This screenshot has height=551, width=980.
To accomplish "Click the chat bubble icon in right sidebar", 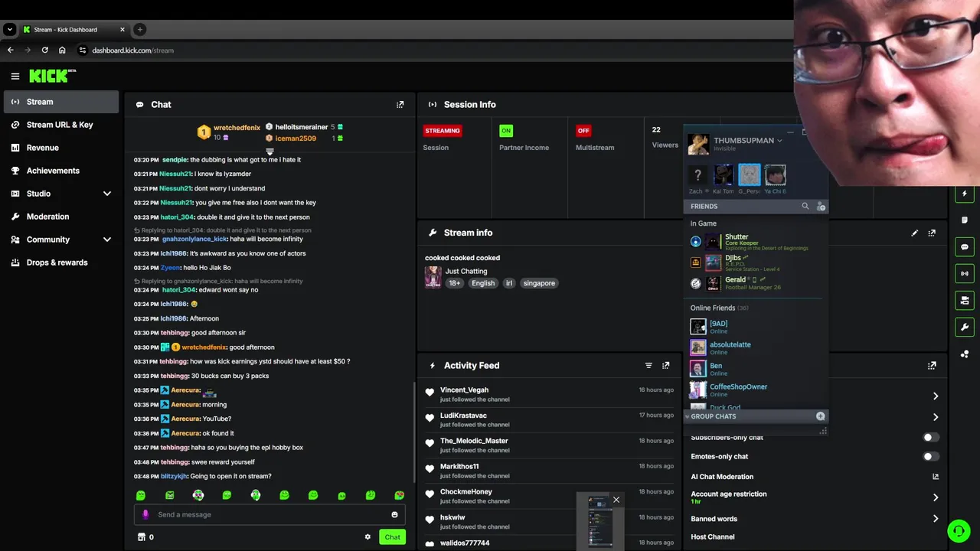I will [x=965, y=247].
